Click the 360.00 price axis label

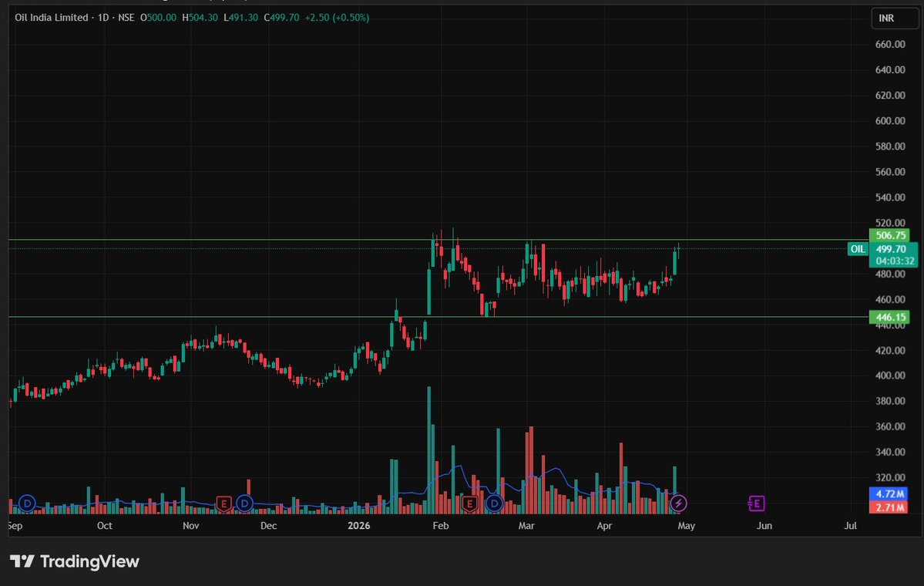(890, 426)
